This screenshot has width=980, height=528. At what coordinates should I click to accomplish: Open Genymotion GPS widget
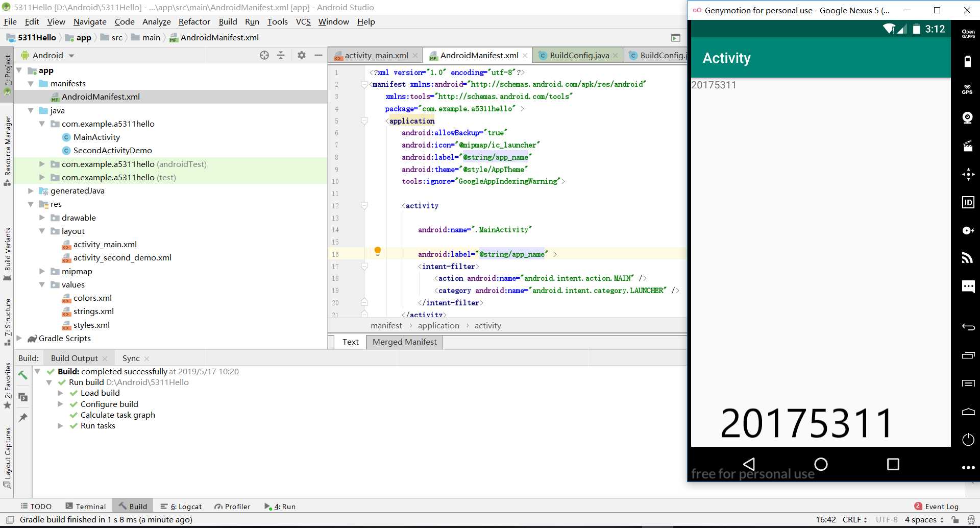[967, 89]
